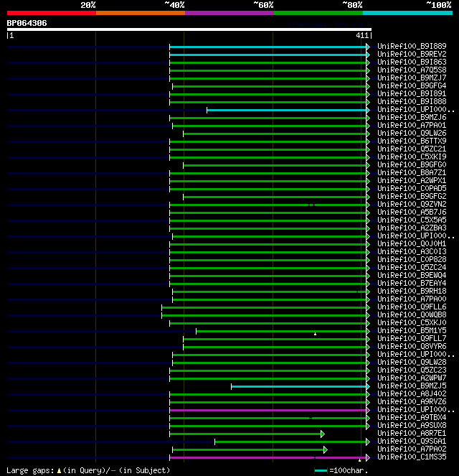Click the purple alignment bar for C1MS35

(268, 457)
